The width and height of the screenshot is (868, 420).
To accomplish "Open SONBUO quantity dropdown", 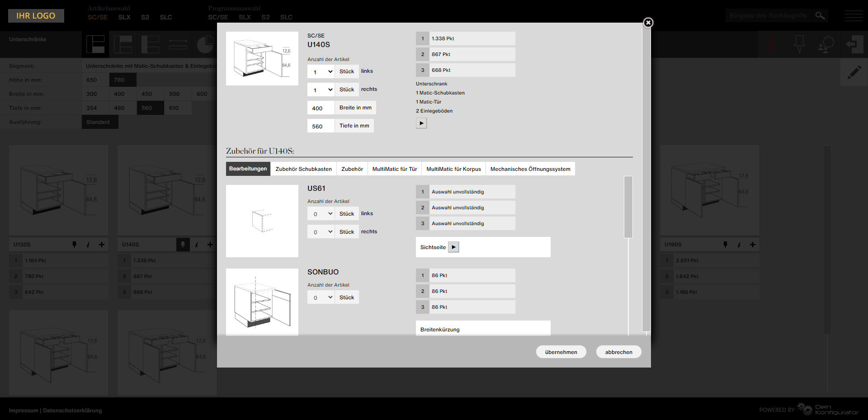I will [x=321, y=297].
